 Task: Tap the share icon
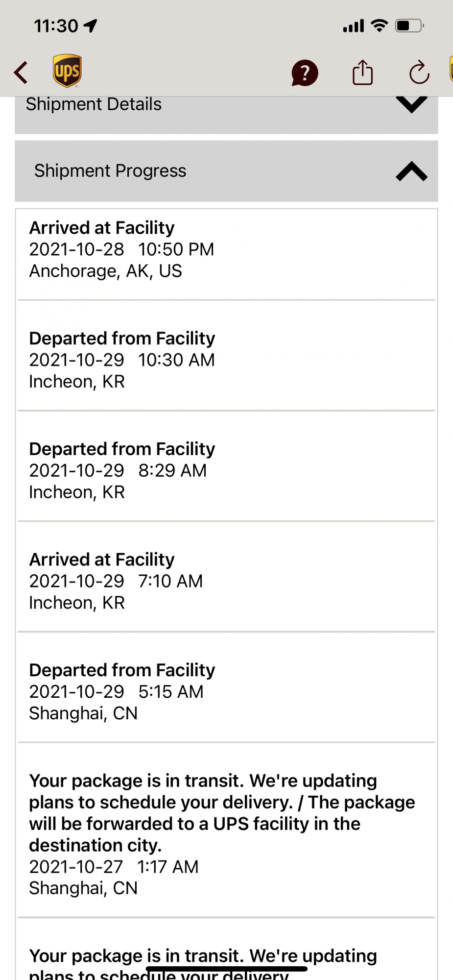pos(362,73)
